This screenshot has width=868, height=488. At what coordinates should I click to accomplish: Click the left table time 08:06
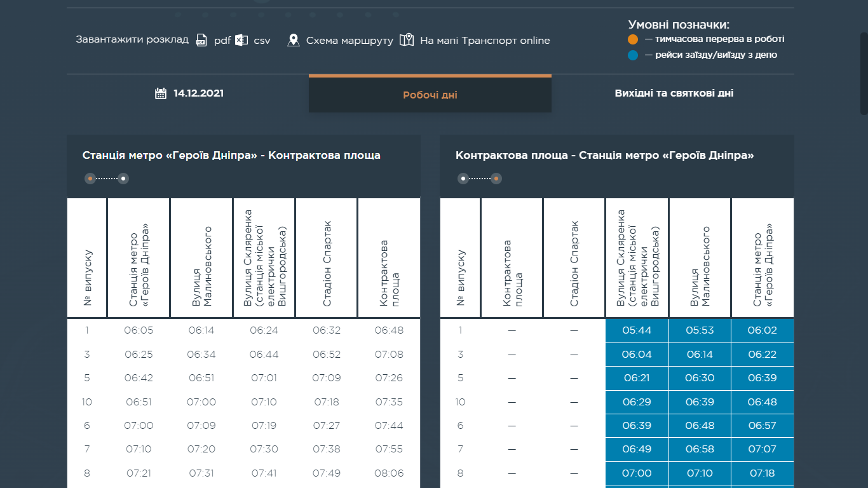pos(389,473)
